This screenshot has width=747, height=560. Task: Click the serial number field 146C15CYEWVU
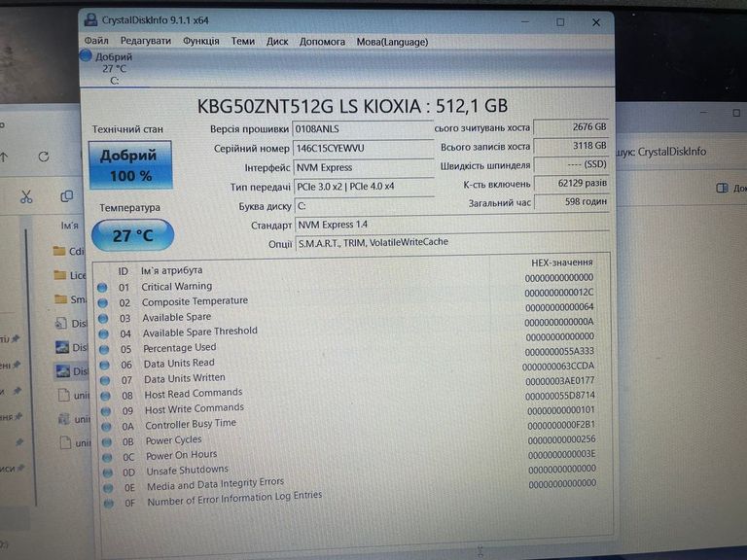[x=362, y=148]
